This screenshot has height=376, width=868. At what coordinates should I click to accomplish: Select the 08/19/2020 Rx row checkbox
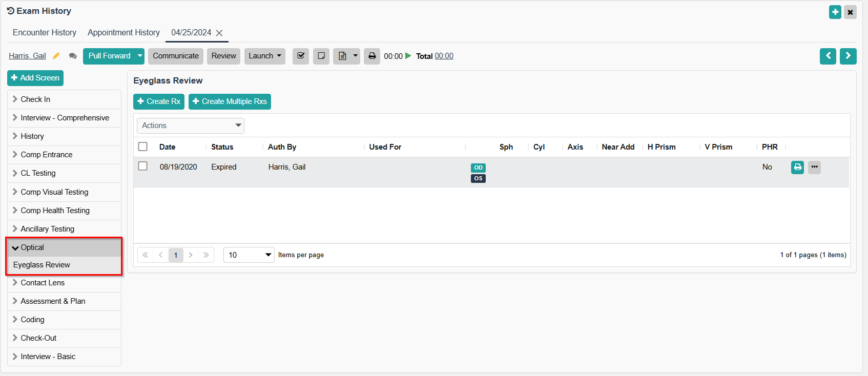click(x=143, y=166)
